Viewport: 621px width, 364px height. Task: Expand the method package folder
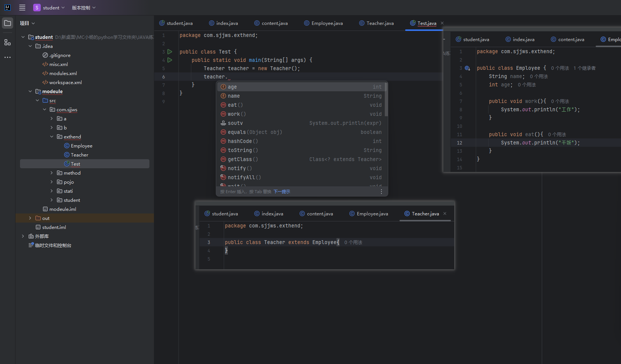(x=52, y=173)
